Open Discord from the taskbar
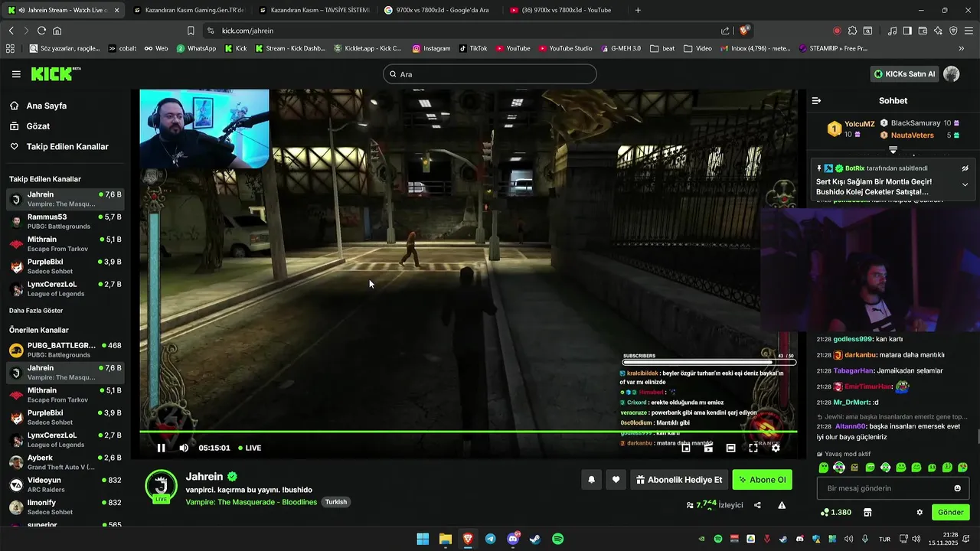The height and width of the screenshot is (551, 980). tap(513, 539)
